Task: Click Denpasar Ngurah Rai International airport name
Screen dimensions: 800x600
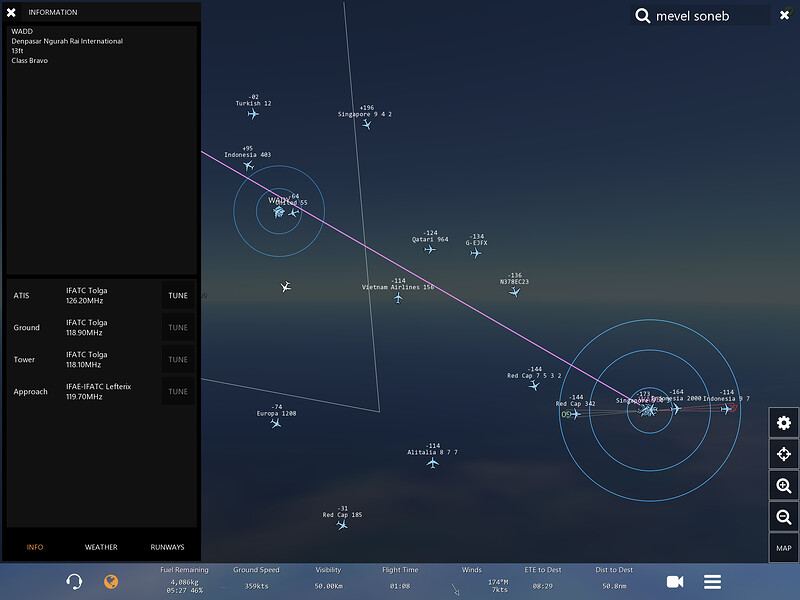Action: coord(67,41)
